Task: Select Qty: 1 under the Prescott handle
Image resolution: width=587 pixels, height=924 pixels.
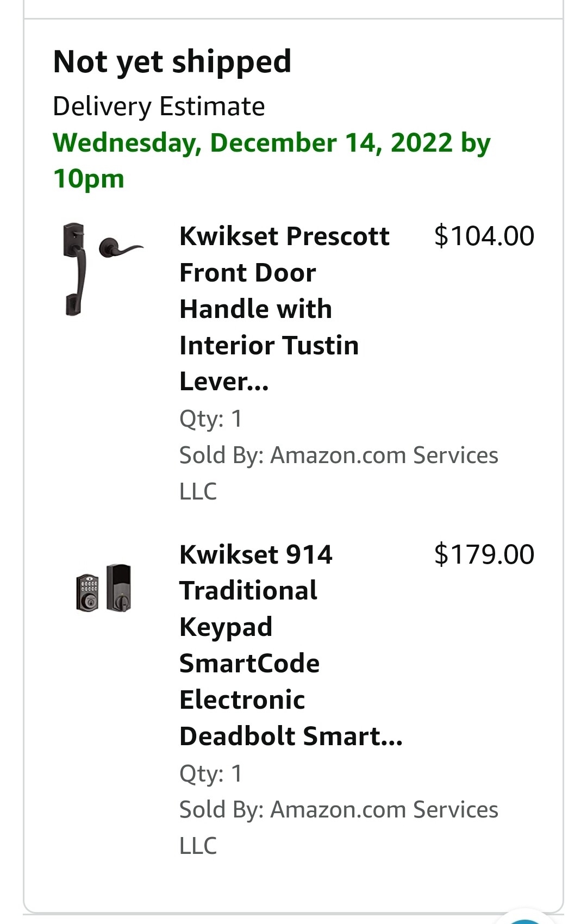Action: click(211, 419)
